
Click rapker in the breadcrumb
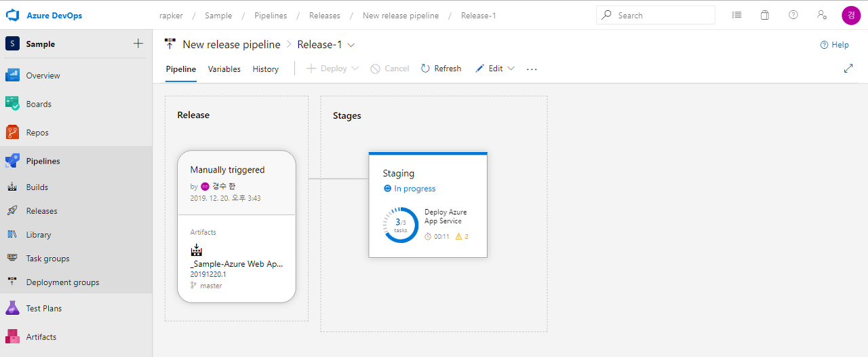172,15
